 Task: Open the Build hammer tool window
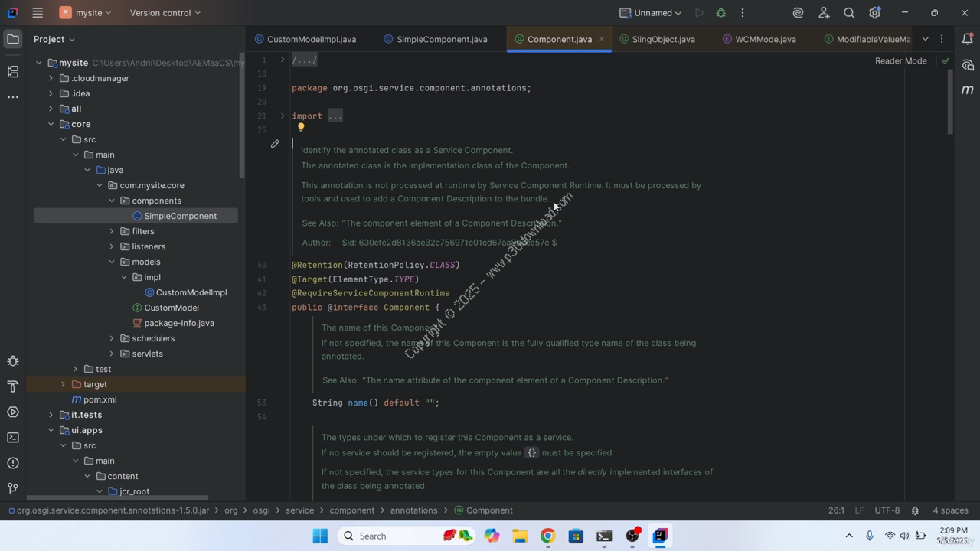coord(13,386)
